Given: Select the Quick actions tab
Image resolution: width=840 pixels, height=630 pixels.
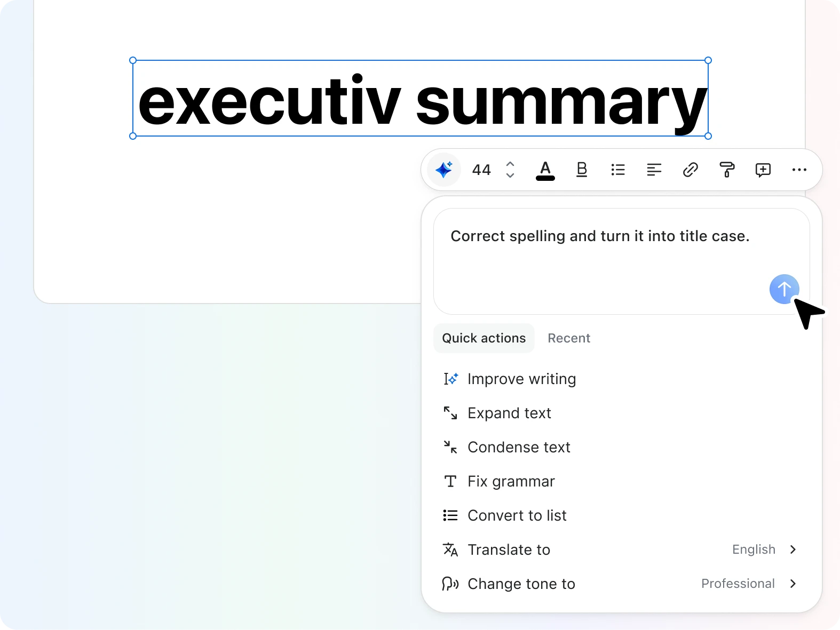Looking at the screenshot, I should [484, 338].
